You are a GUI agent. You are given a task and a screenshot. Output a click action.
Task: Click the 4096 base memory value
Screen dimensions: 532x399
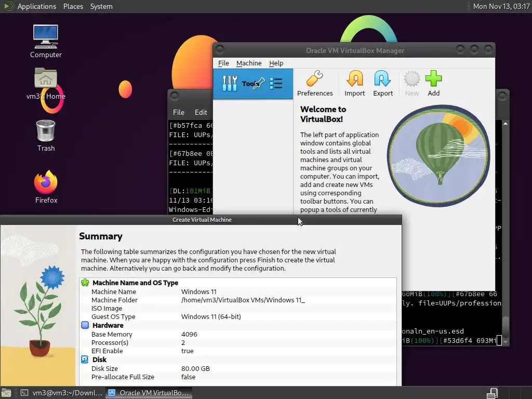[x=189, y=334]
